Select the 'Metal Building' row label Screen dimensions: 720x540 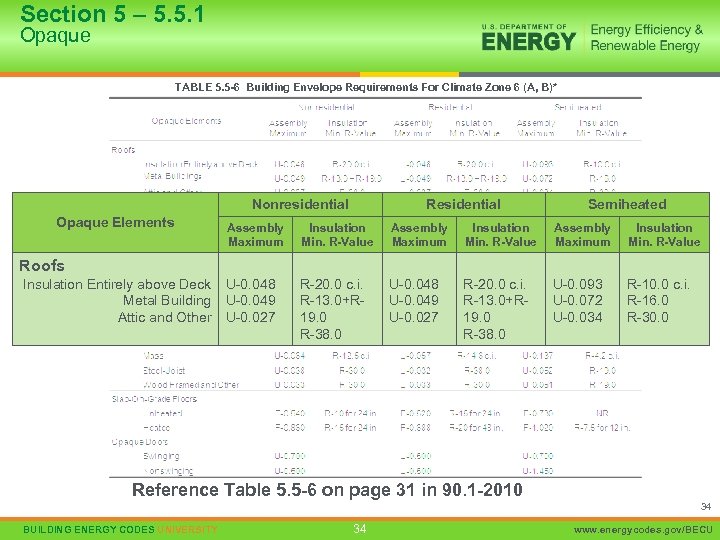pos(167,300)
